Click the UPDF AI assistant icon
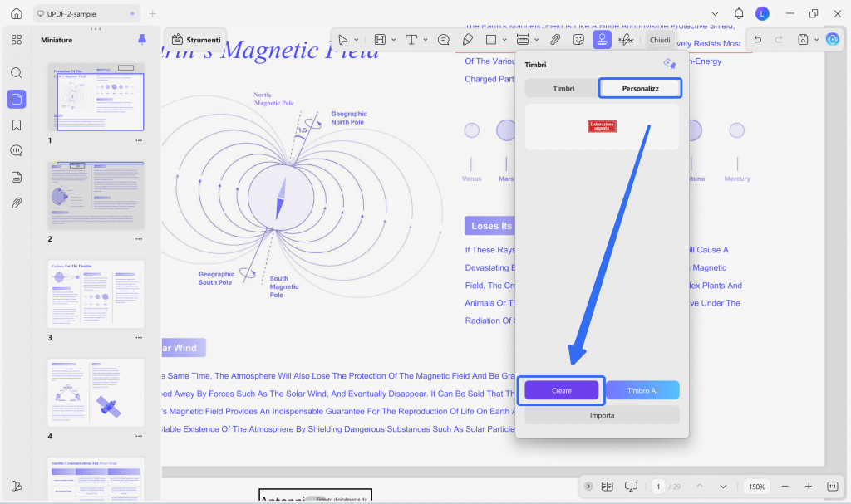 point(832,39)
